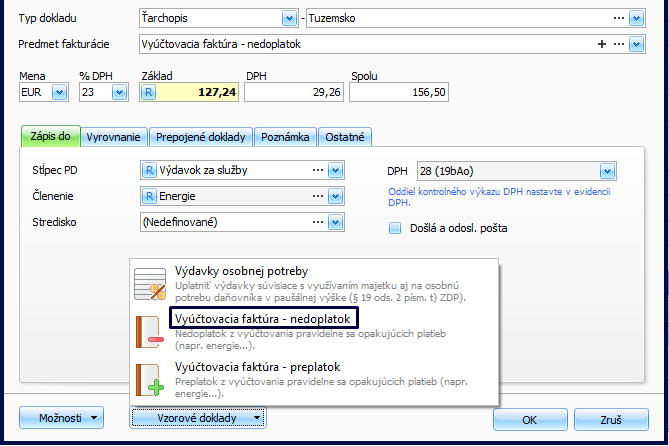Click the Výdavky osobnej potreby icon
669x446 pixels.
coord(149,284)
